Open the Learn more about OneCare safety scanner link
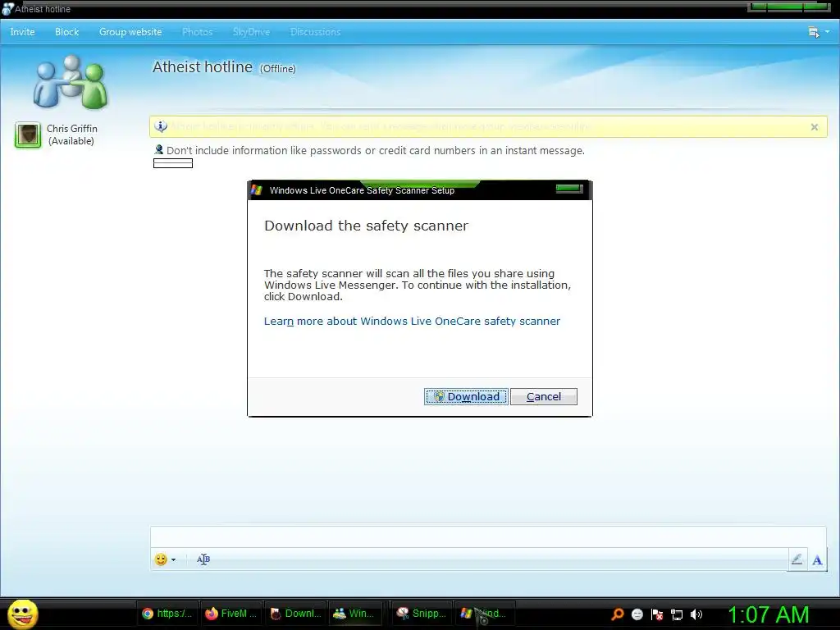 [412, 321]
